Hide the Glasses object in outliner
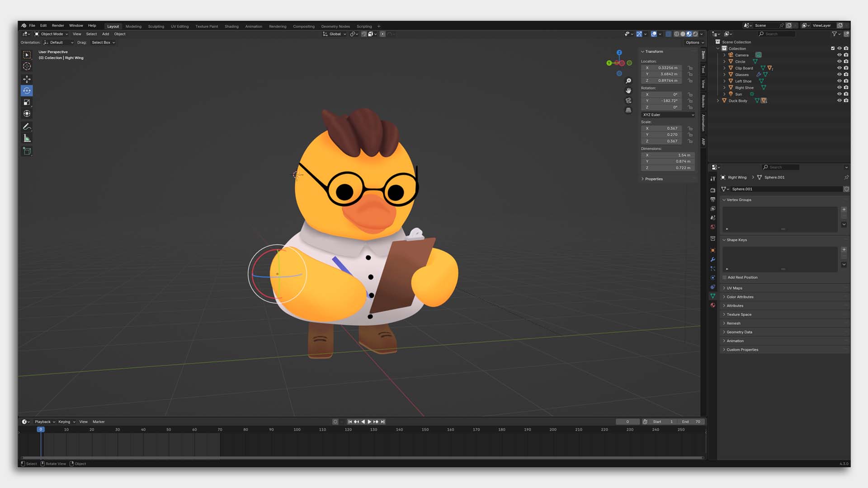868x488 pixels. (x=839, y=75)
